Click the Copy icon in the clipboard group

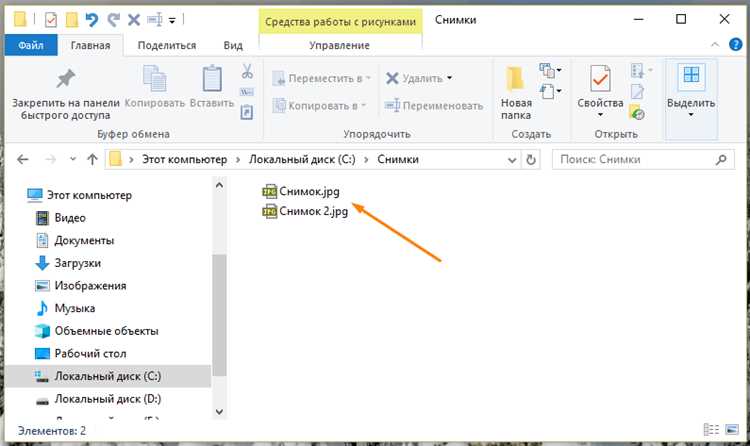click(154, 78)
